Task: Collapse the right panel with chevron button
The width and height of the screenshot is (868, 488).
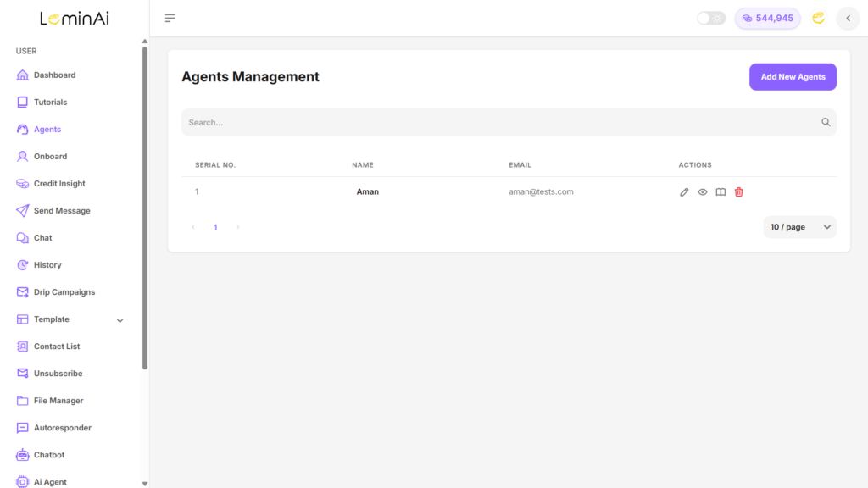Action: point(848,19)
